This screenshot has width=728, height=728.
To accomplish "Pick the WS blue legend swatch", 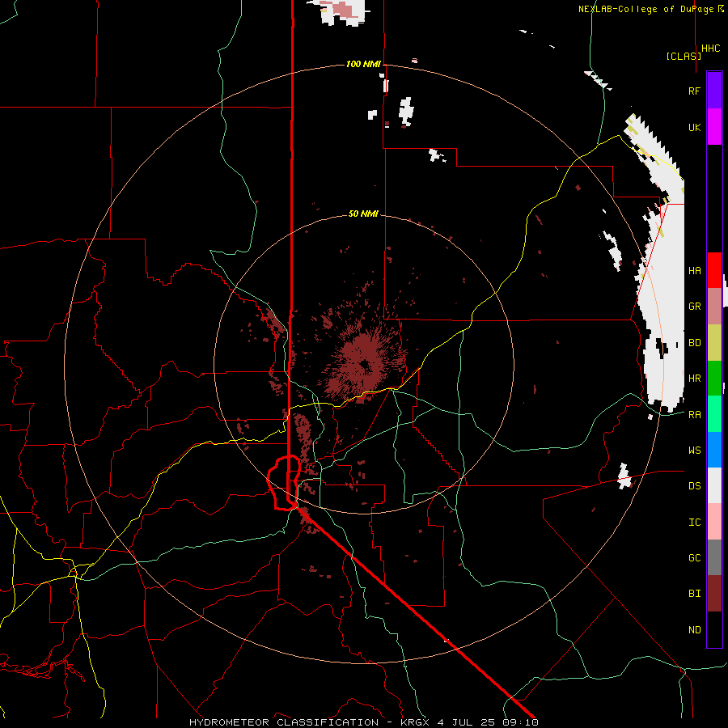I will 714,450.
